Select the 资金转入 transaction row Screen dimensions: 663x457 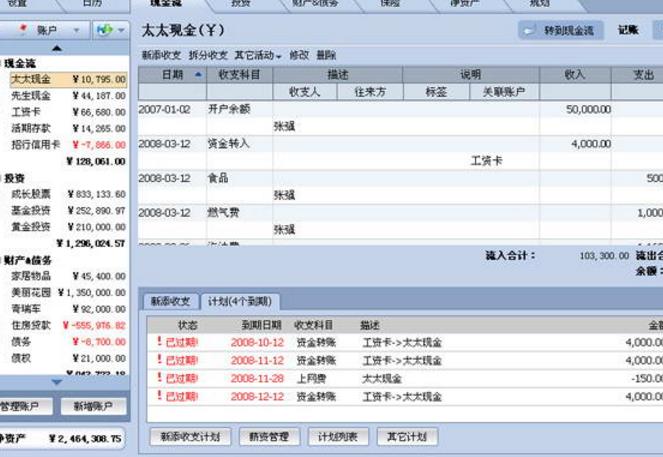pyautogui.click(x=400, y=152)
